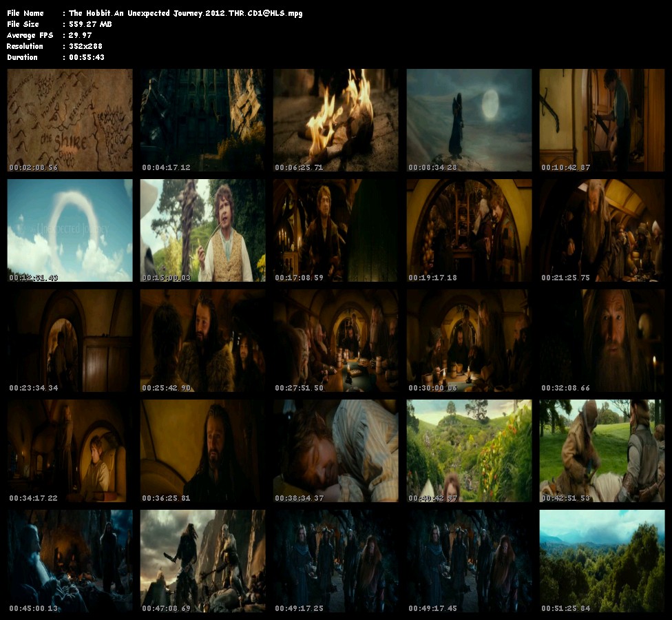Open the smoke ring title frame
The height and width of the screenshot is (620, 672).
tap(70, 230)
